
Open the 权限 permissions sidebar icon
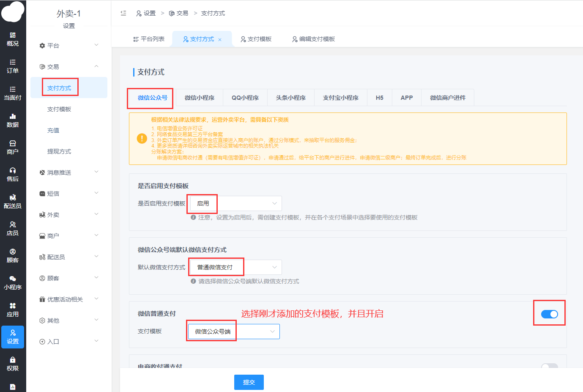click(13, 364)
